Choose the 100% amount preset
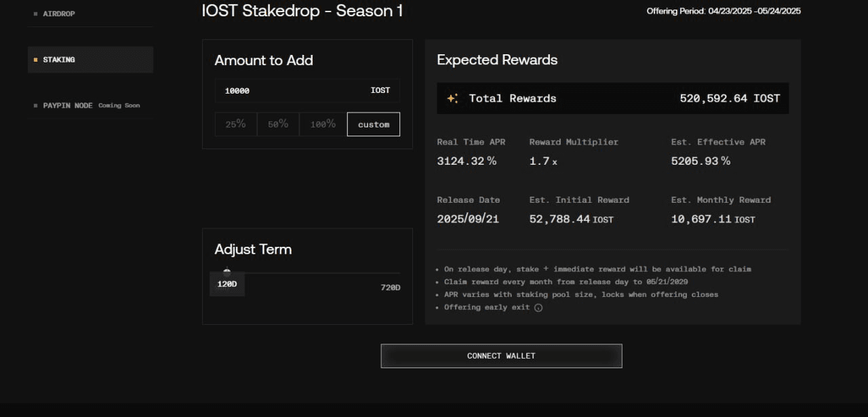This screenshot has width=868, height=417. (x=323, y=124)
